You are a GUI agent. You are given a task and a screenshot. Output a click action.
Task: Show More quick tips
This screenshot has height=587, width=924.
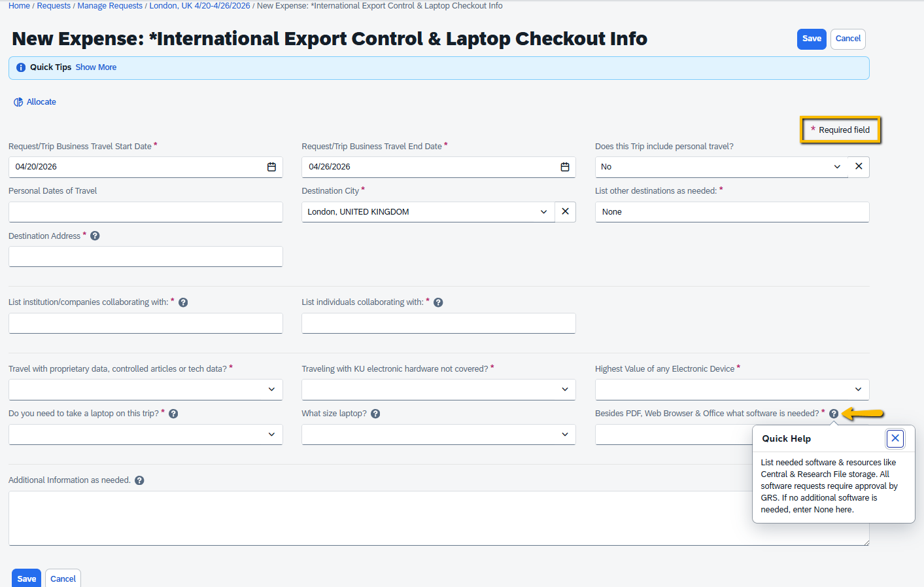(x=95, y=67)
